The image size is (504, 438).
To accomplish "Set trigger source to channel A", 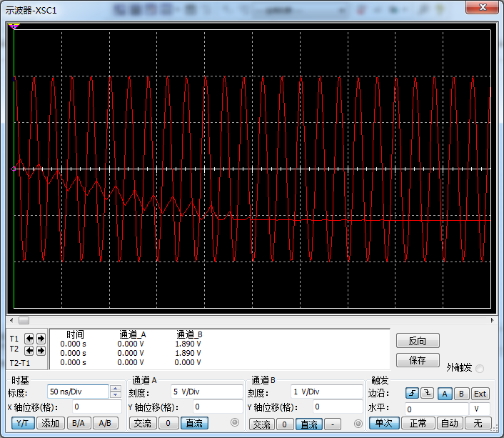I will pyautogui.click(x=445, y=394).
